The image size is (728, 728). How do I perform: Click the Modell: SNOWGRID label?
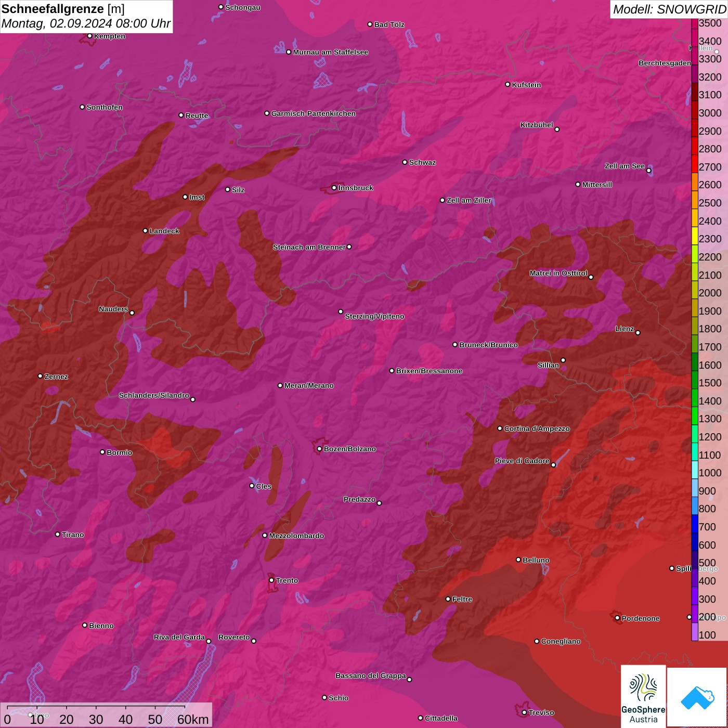669,9
